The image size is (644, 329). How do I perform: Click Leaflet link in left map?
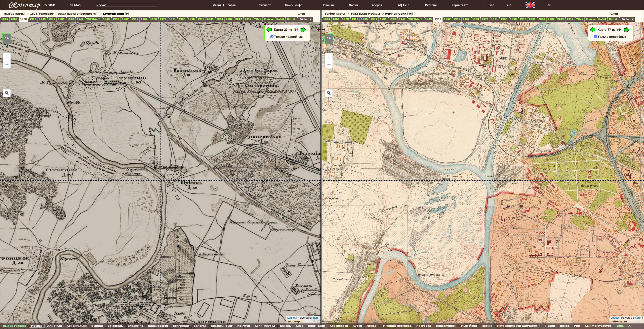point(291,318)
